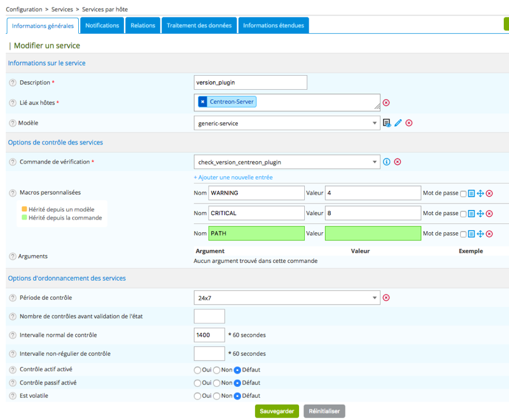Click the info icon beside check_version_centreon_plugin
Screen dimensions: 509x420
[x=386, y=162]
